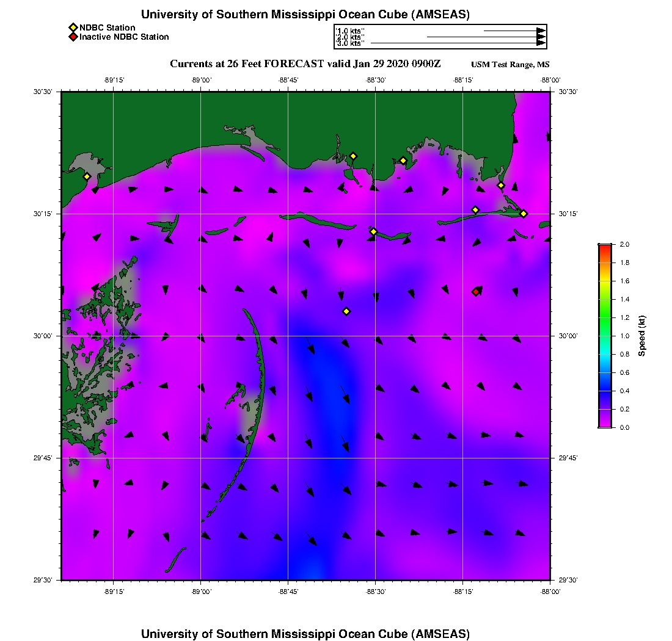Click the green region of the speed color bar
Screen dimensions: 672x641
pyautogui.click(x=604, y=308)
